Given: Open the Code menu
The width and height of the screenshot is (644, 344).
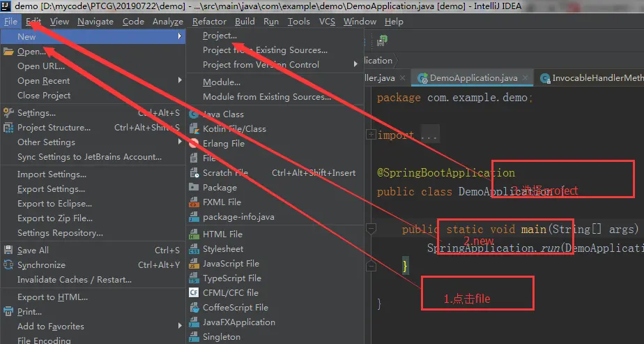Looking at the screenshot, I should tap(133, 22).
